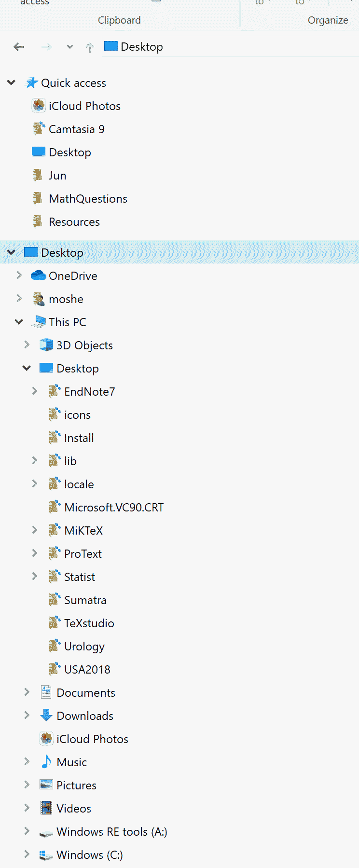
Task: Select the Urology folder
Action: click(x=84, y=647)
